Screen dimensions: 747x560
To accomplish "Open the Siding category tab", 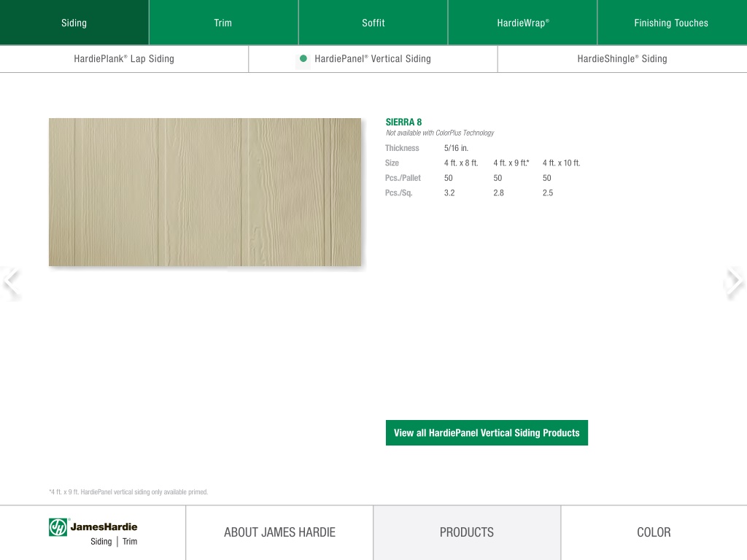I will (74, 23).
